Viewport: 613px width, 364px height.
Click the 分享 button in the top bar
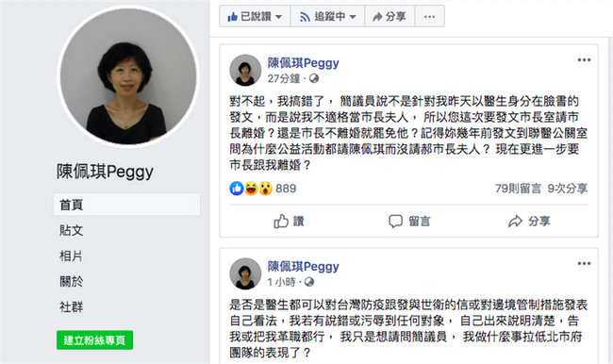[x=389, y=16]
